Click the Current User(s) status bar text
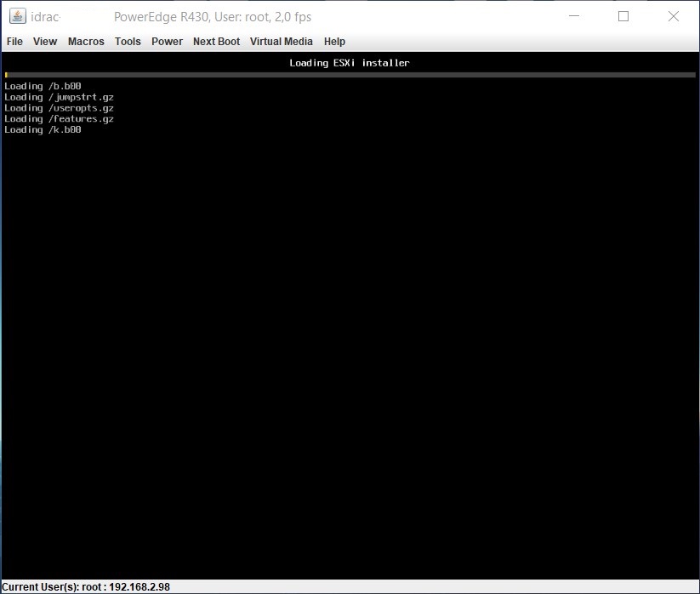The image size is (700, 594). point(86,587)
